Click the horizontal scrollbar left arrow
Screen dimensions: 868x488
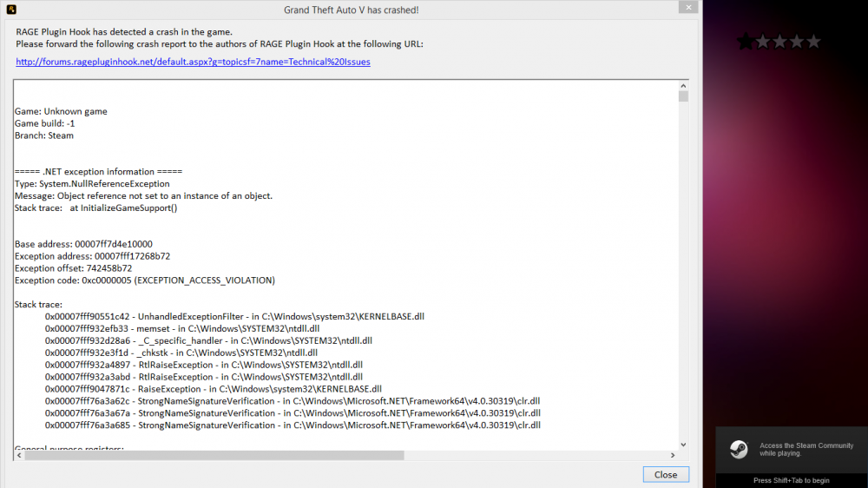[19, 455]
